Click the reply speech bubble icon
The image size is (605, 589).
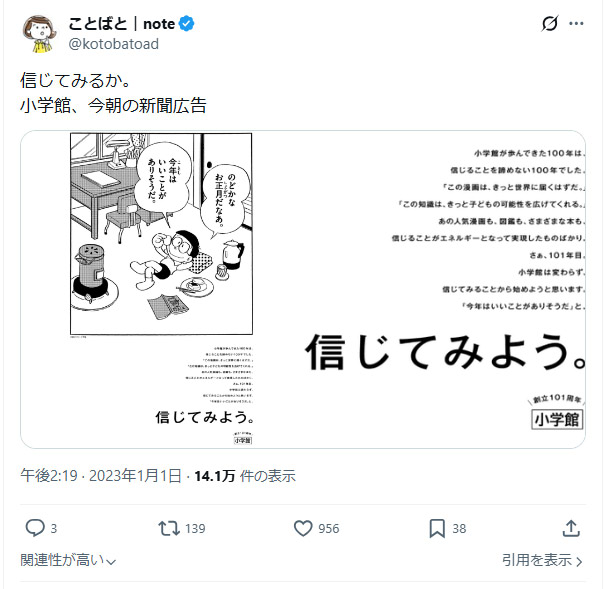pos(35,528)
